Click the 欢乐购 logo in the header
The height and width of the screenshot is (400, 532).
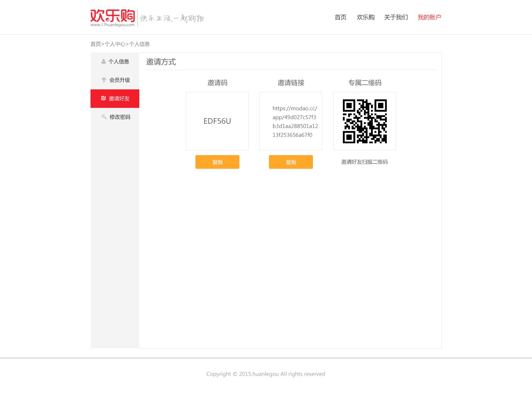(x=113, y=18)
